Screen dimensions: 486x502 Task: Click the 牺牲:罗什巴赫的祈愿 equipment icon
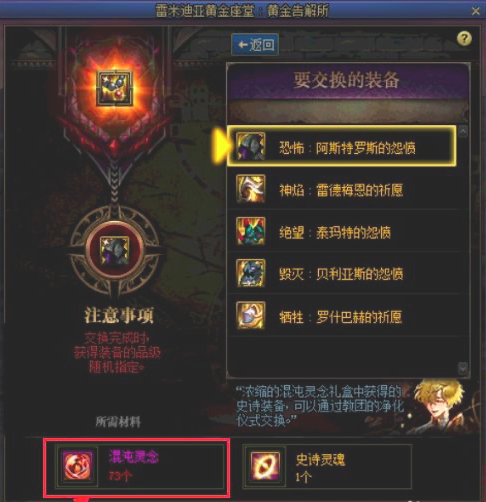(251, 315)
